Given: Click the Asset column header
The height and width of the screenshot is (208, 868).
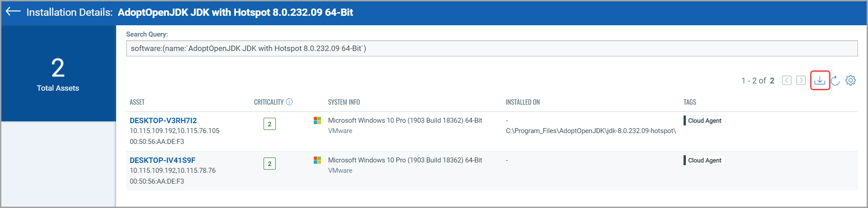Looking at the screenshot, I should coord(137,102).
